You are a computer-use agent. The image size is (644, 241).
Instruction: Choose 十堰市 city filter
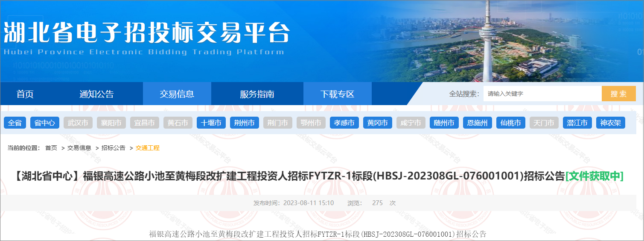[211, 123]
